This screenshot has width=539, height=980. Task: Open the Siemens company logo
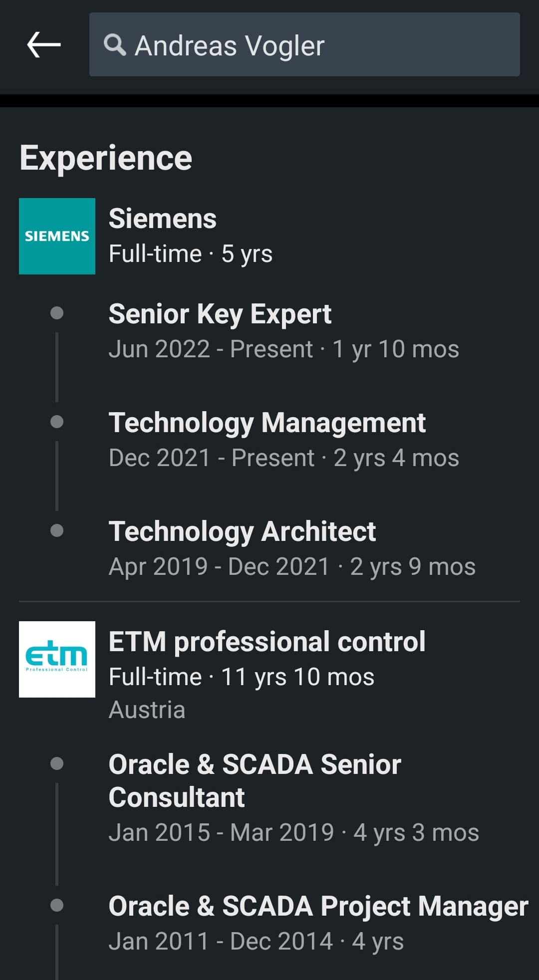coord(57,236)
